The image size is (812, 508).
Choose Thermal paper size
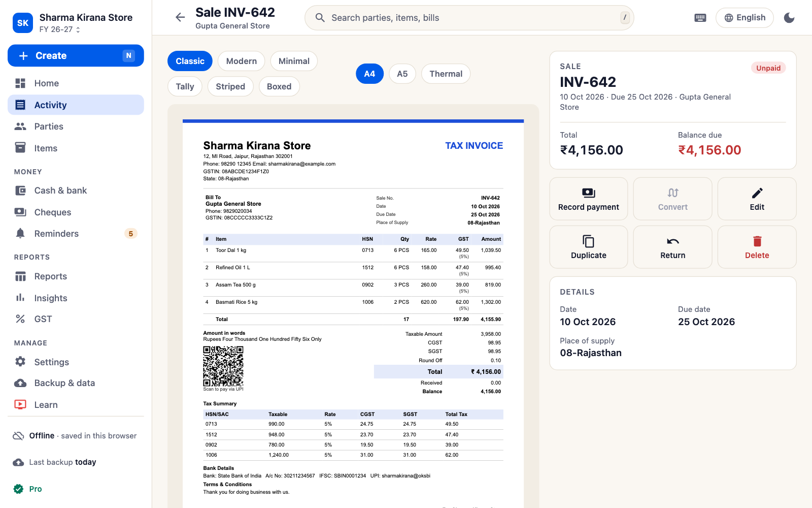click(446, 74)
